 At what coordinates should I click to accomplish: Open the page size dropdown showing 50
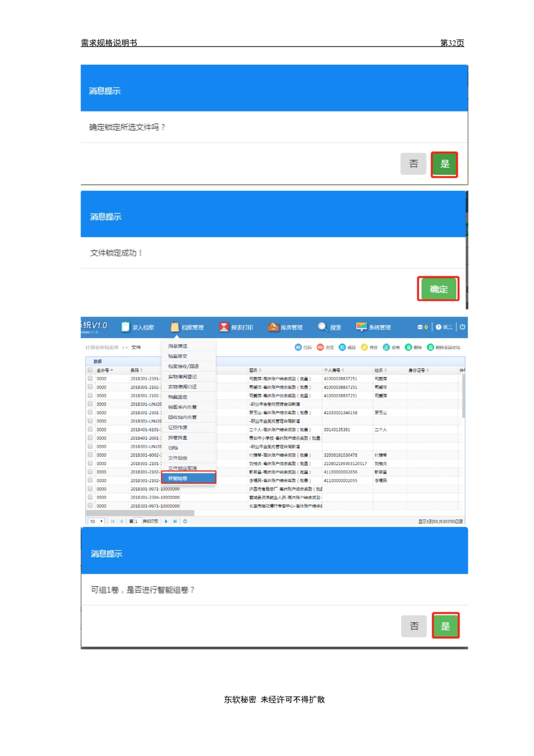click(95, 521)
